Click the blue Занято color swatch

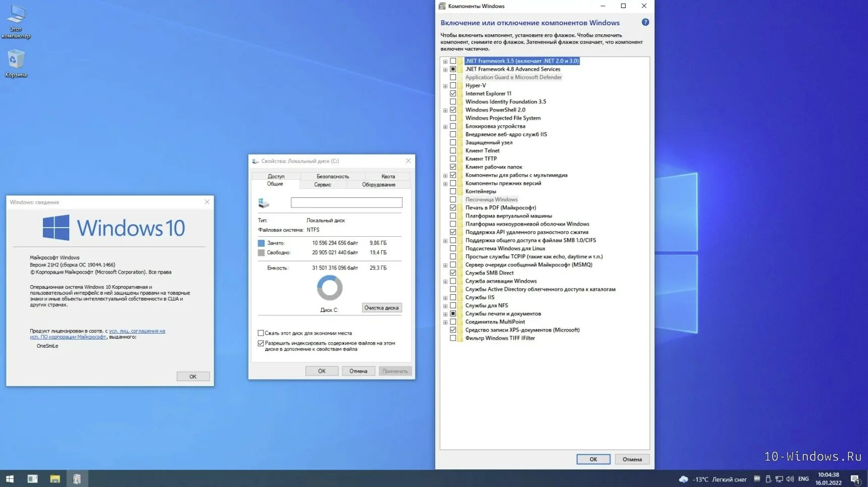coord(261,243)
